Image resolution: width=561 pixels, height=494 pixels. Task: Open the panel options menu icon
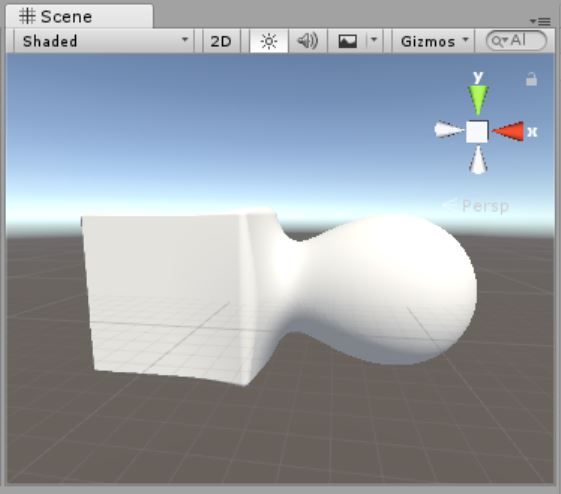point(540,21)
